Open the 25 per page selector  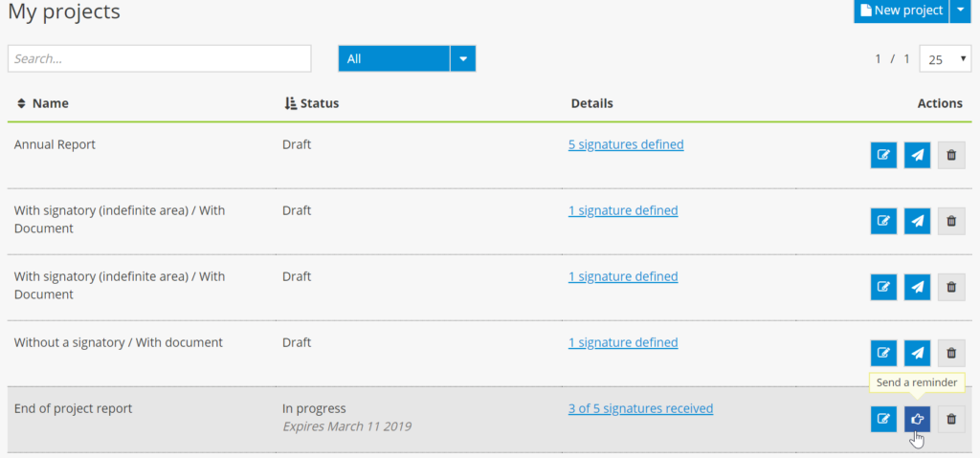click(946, 59)
